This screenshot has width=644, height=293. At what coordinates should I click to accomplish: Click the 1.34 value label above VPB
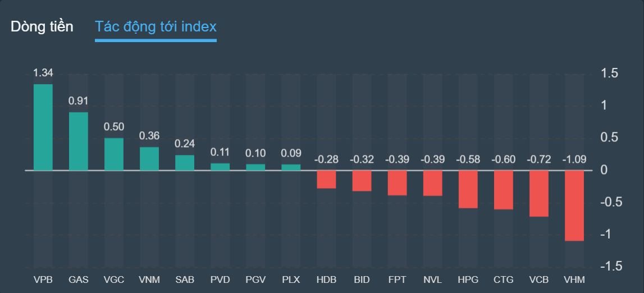pos(43,73)
